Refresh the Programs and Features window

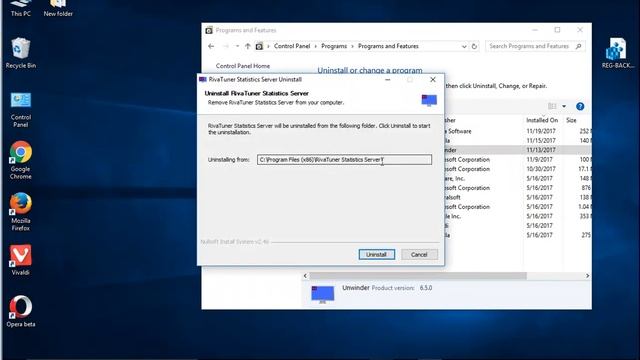click(474, 47)
